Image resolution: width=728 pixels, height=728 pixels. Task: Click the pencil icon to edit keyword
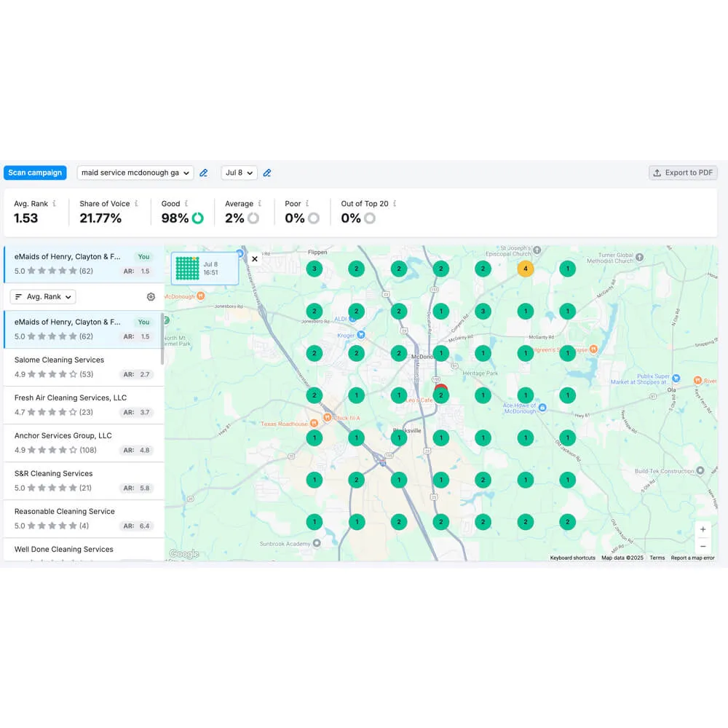tap(204, 173)
